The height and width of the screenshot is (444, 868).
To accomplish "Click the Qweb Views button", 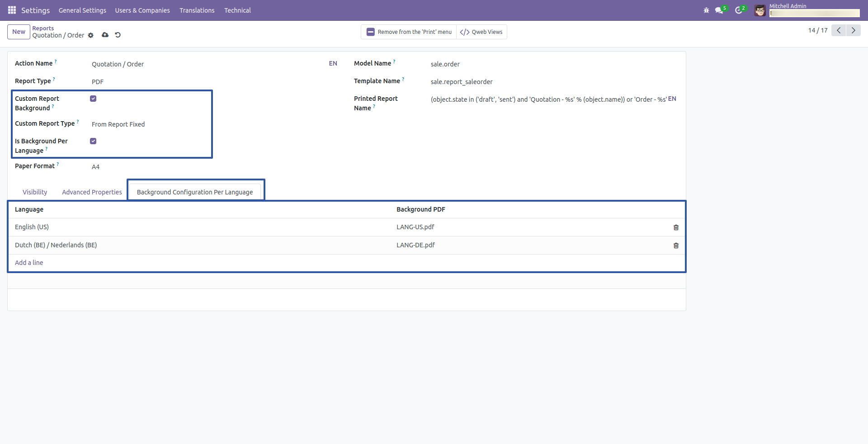I will coord(481,32).
